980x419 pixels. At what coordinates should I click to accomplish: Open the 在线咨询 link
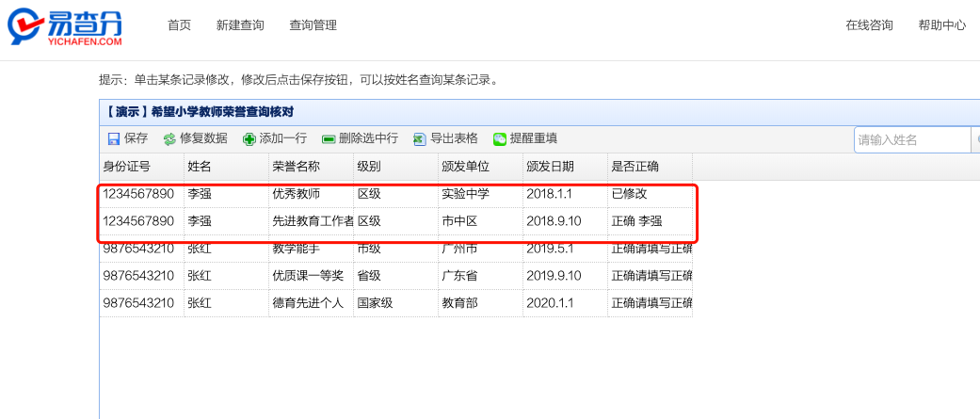[x=869, y=25]
